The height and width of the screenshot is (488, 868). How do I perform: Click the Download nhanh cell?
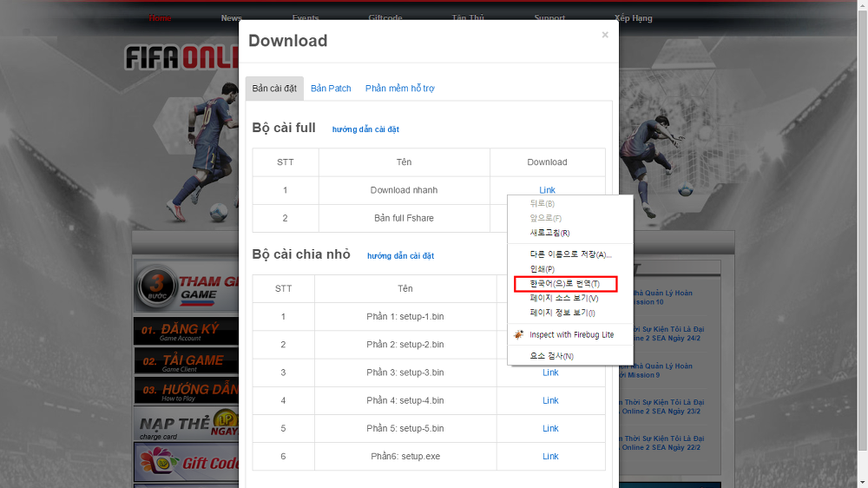pos(404,190)
